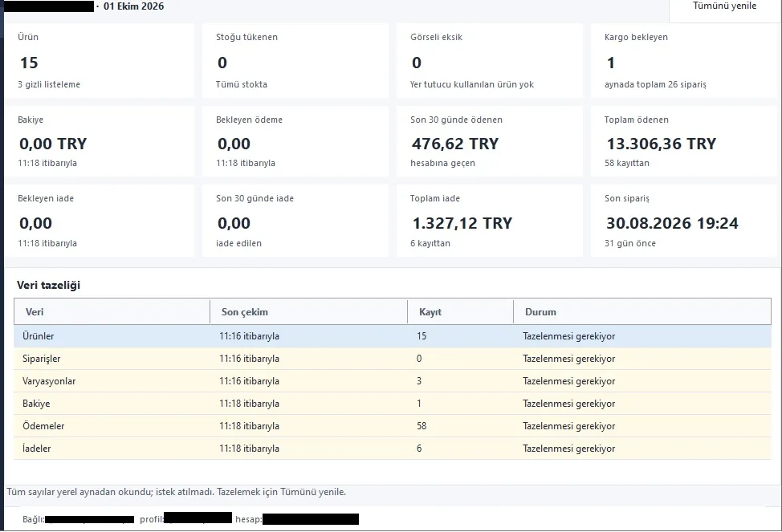The image size is (782, 532).
Task: Select the Bakiye row in the freshness table
Action: (x=393, y=404)
